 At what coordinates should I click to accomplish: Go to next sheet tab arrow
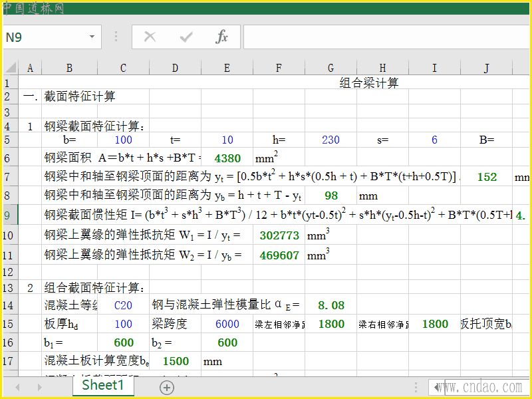(x=39, y=387)
